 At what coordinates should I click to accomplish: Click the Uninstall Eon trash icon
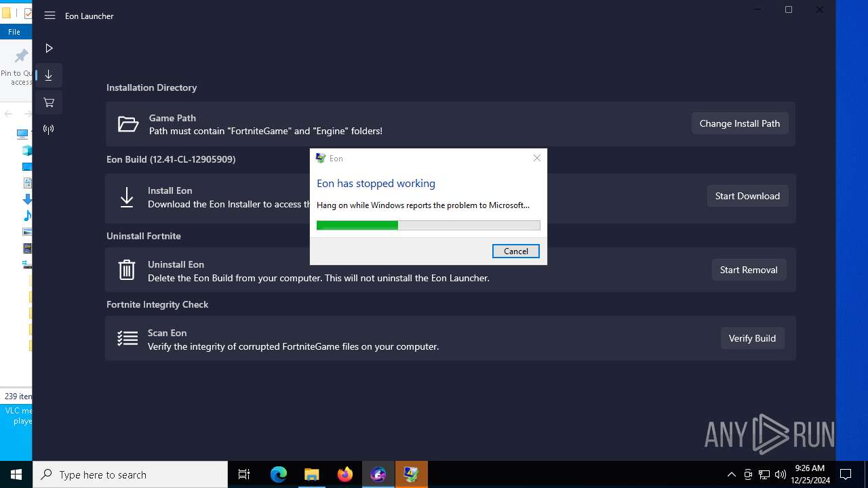point(127,270)
